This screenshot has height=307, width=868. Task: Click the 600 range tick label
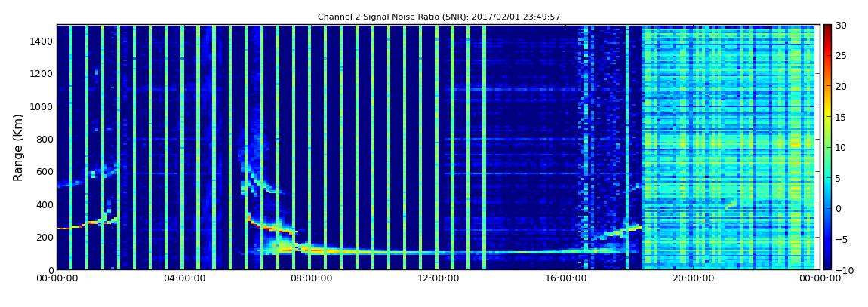click(x=44, y=171)
